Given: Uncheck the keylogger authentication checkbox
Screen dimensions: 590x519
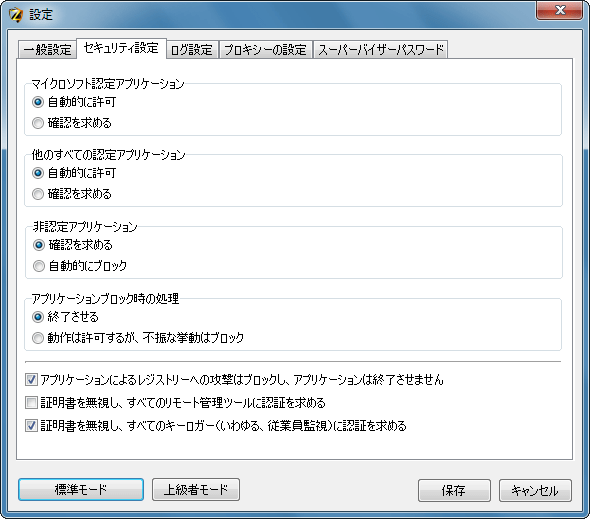Looking at the screenshot, I should click(31, 426).
